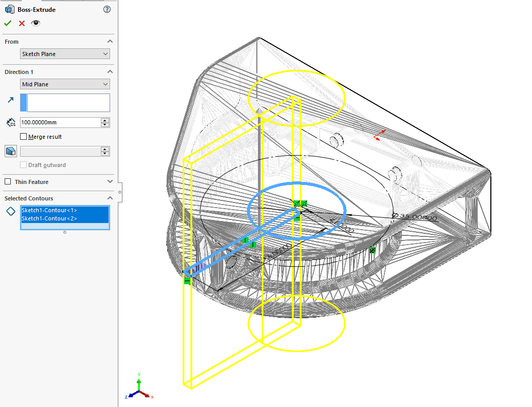
Task: Expand the Thin Feature section
Action: (x=109, y=182)
